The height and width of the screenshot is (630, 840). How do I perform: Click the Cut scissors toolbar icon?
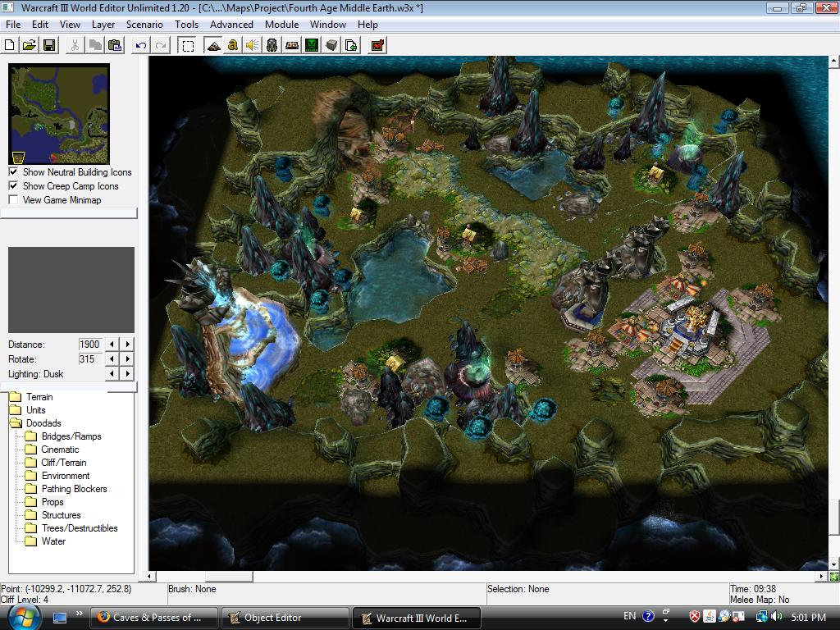tap(75, 46)
